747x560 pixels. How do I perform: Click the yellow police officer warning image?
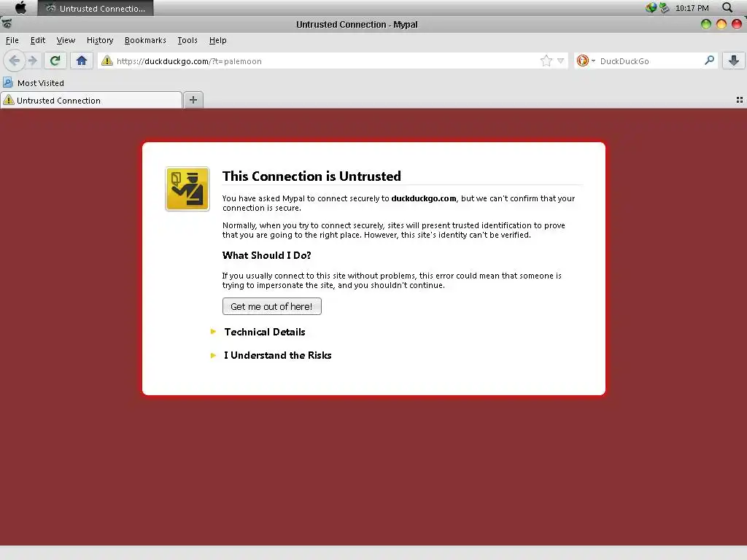[187, 189]
